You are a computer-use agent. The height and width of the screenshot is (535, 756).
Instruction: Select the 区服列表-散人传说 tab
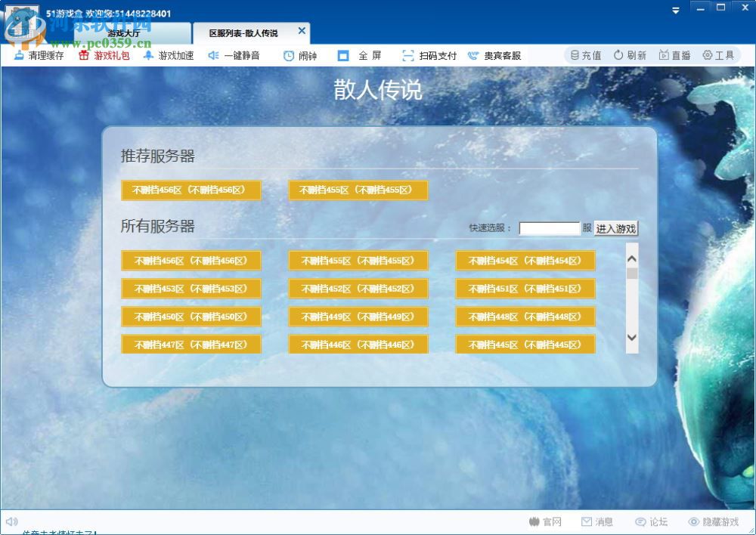coord(246,32)
